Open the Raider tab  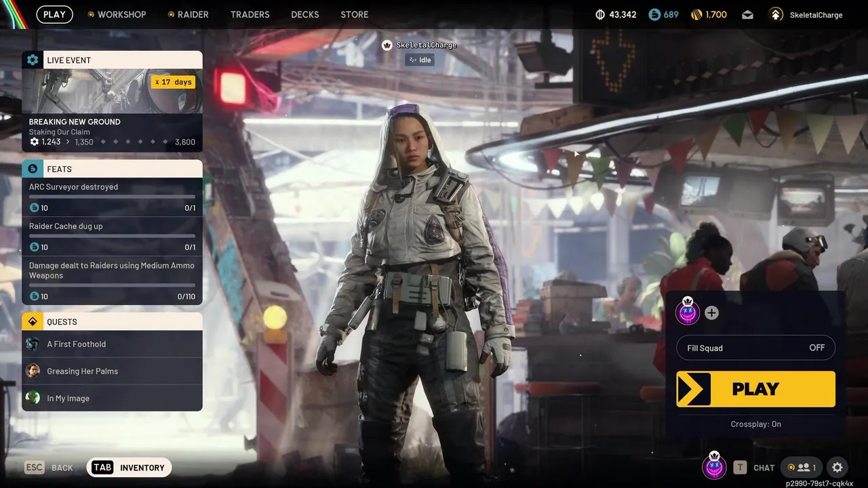(x=193, y=14)
